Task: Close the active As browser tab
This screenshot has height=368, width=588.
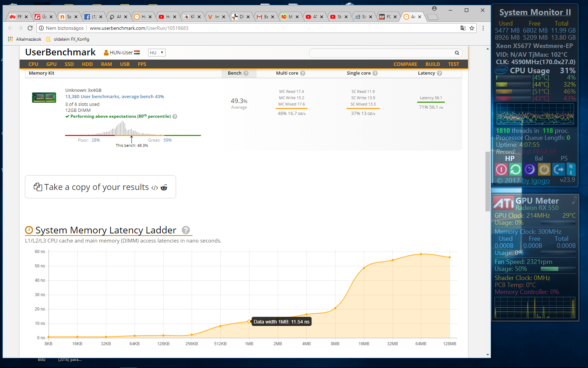Action: pos(420,17)
